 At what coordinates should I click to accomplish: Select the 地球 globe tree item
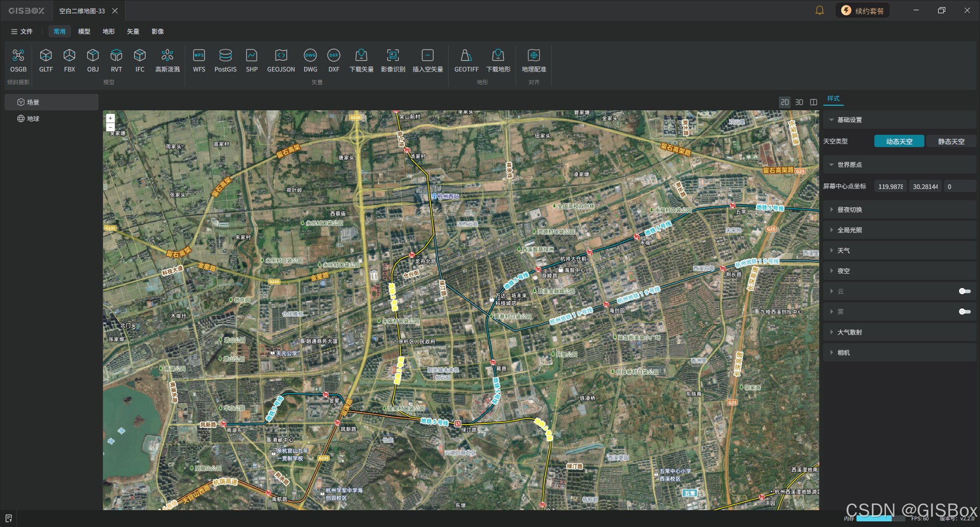[x=52, y=118]
